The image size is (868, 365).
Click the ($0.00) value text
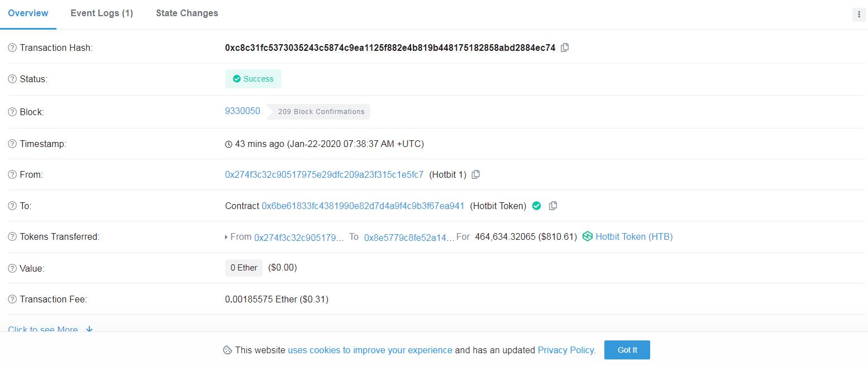coord(283,268)
